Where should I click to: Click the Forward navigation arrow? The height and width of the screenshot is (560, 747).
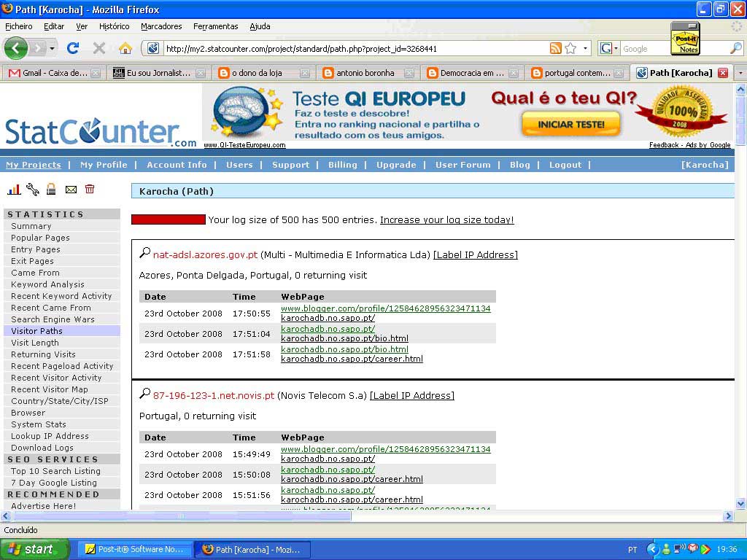(38, 48)
